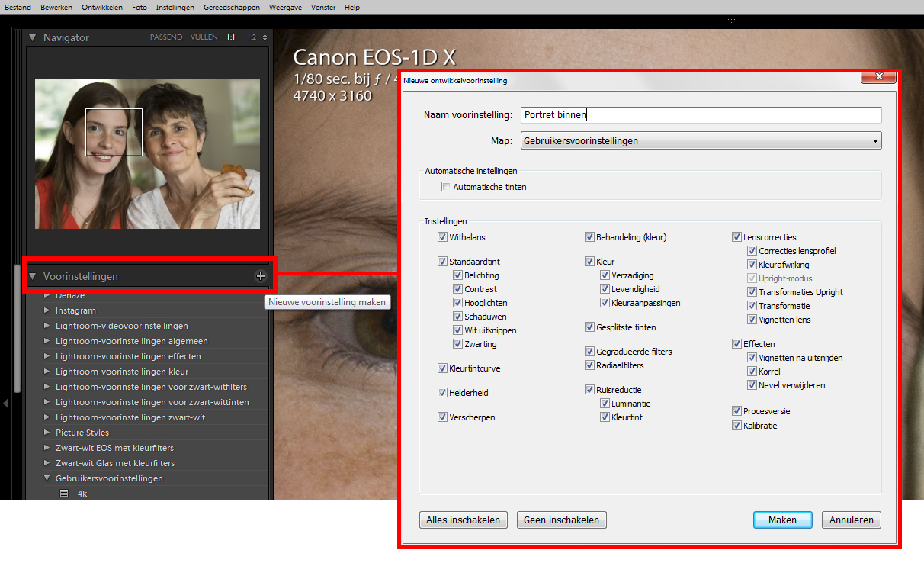
Task: Select PASSEND zoom option in Navigator
Action: [x=165, y=37]
